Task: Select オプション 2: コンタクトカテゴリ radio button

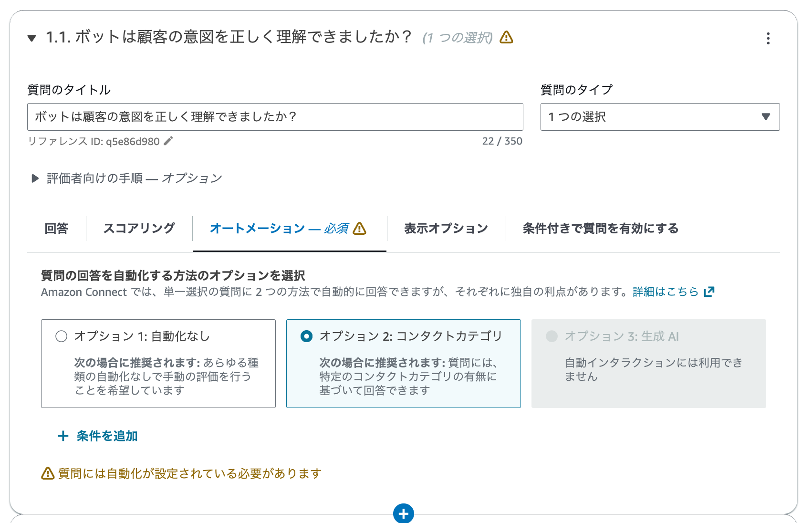Action: click(x=307, y=336)
